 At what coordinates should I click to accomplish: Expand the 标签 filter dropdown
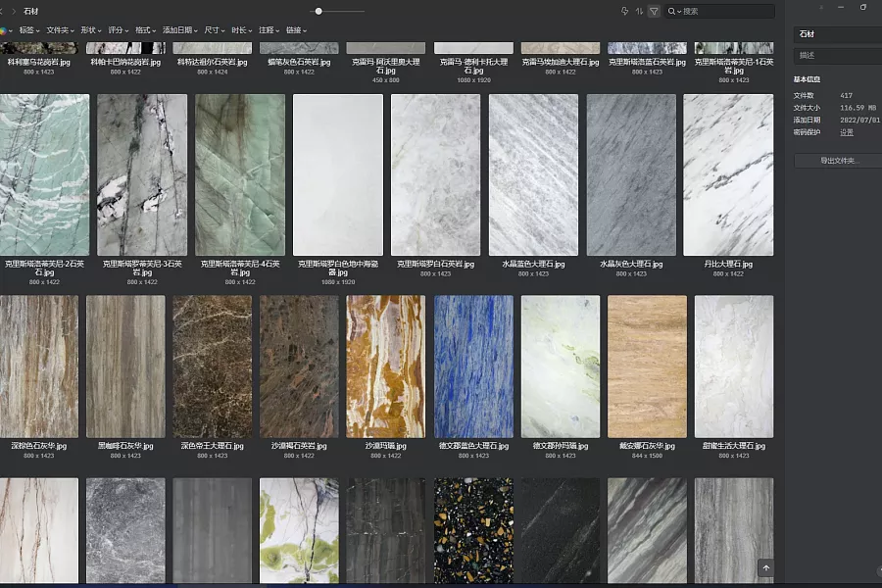27,30
